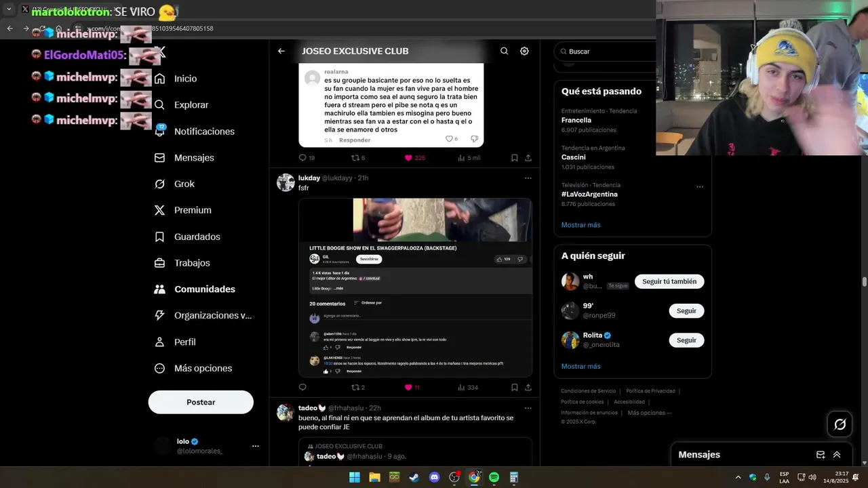The image size is (868, 488).
Task: Click Mostrar más under Qué está pasando
Action: [580, 224]
